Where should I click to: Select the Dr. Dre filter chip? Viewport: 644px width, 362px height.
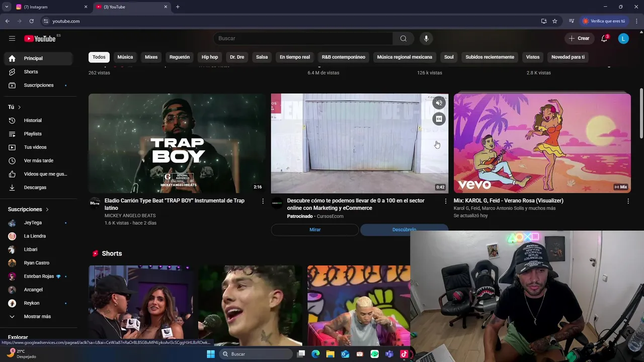click(x=237, y=57)
